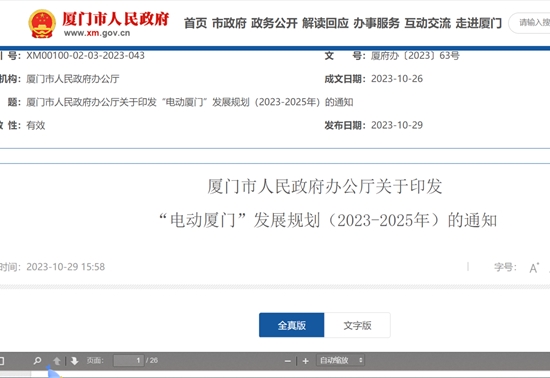Zoom out with the minus button
The height and width of the screenshot is (378, 550).
click(288, 361)
